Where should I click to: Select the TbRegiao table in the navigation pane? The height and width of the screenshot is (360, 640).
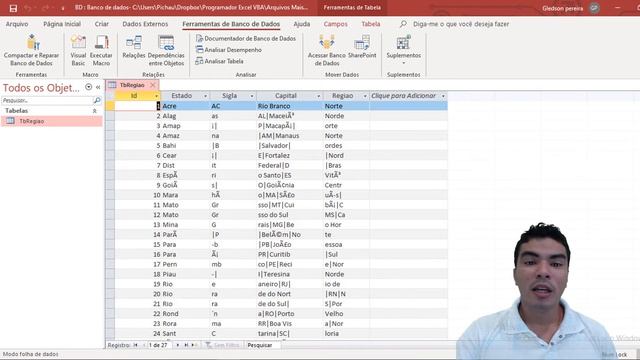[x=51, y=121]
